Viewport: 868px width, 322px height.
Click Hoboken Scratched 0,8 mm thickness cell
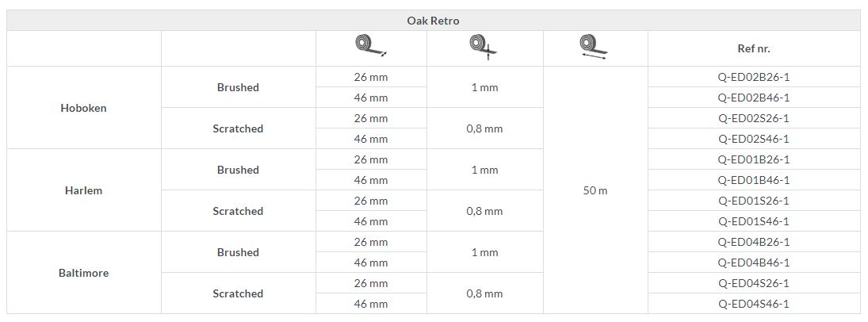[x=485, y=128]
